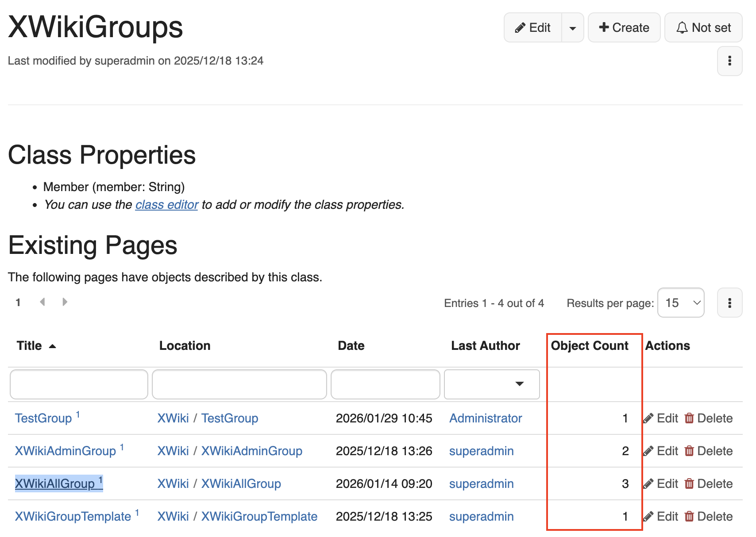Click Edit pencil in TestGroup row
This screenshot has width=756, height=537.
(661, 418)
